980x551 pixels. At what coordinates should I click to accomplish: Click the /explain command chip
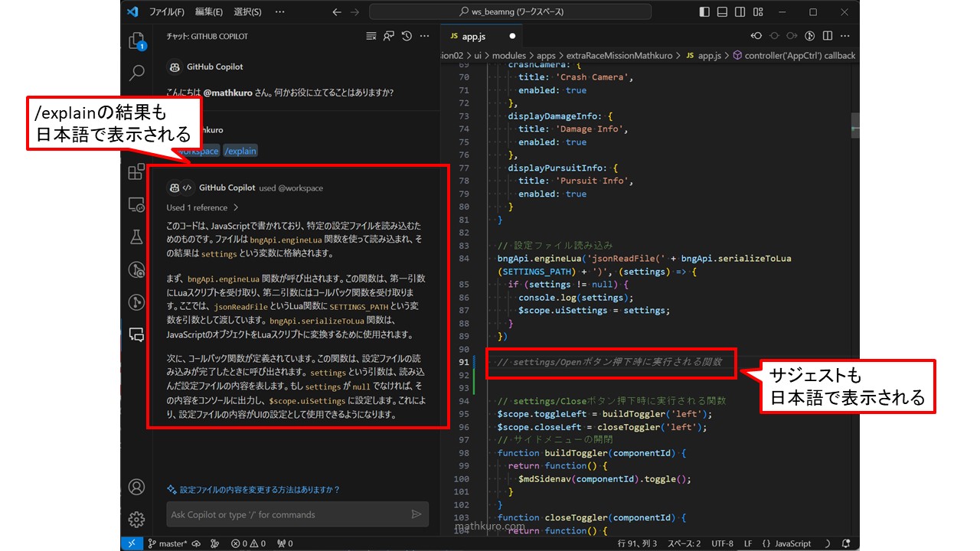[240, 151]
